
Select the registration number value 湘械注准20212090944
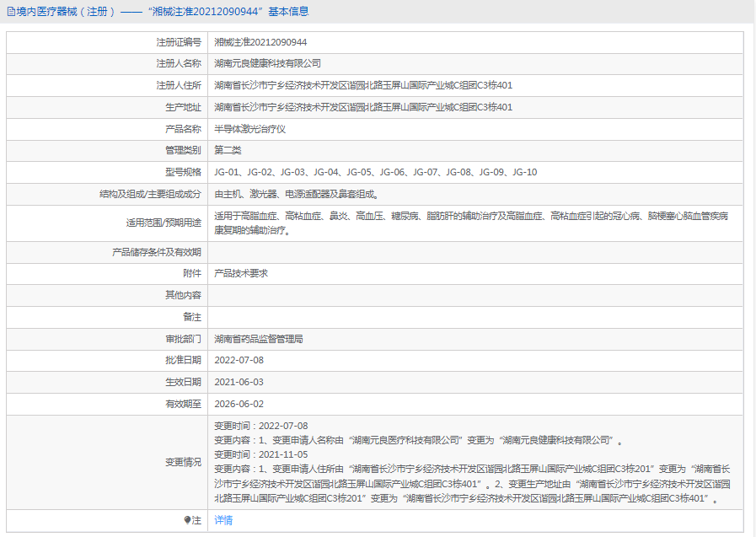tap(260, 42)
